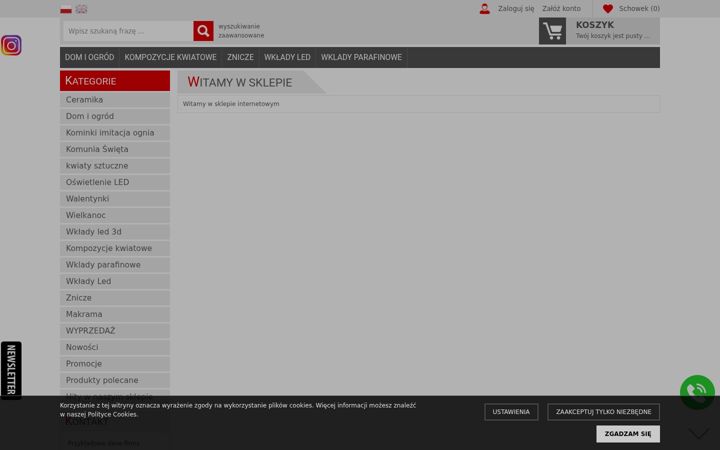The height and width of the screenshot is (450, 720).
Task: Select Walentynki category
Action: (115, 199)
